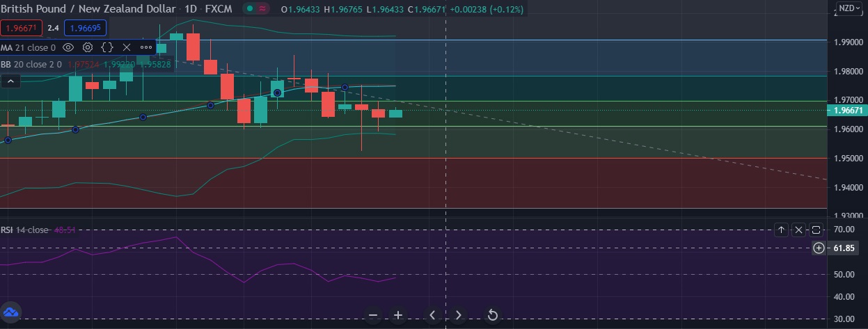Image resolution: width=868 pixels, height=329 pixels.
Task: Move the chart view to the right
Action: pyautogui.click(x=458, y=315)
